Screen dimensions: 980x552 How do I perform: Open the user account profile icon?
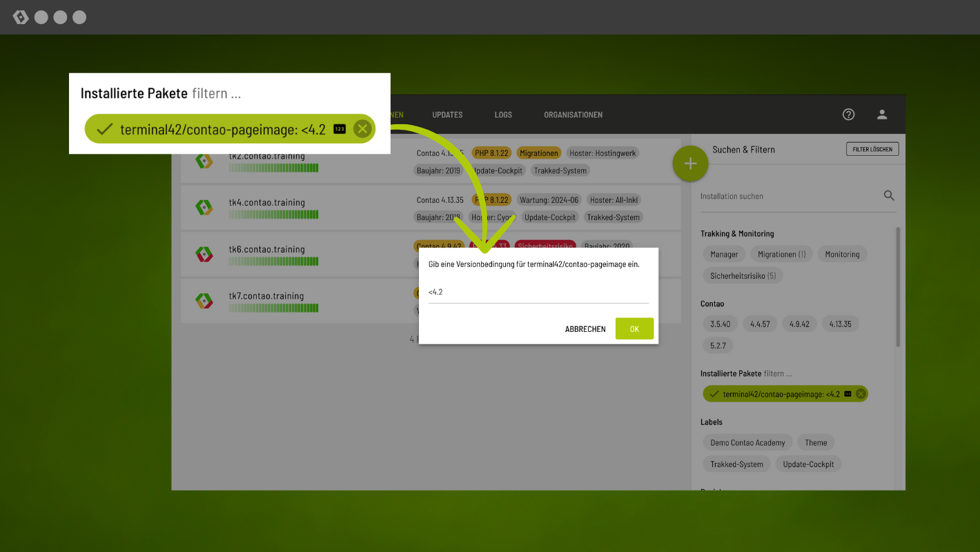(882, 115)
